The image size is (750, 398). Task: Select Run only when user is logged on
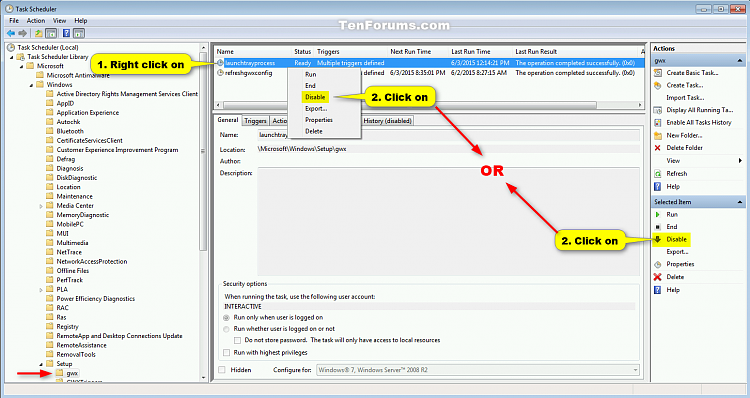226,318
